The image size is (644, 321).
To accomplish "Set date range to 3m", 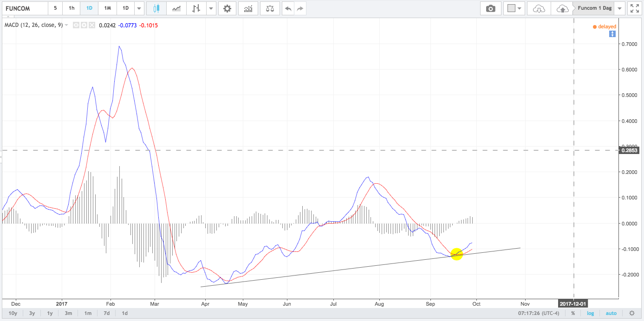I will 68,313.
